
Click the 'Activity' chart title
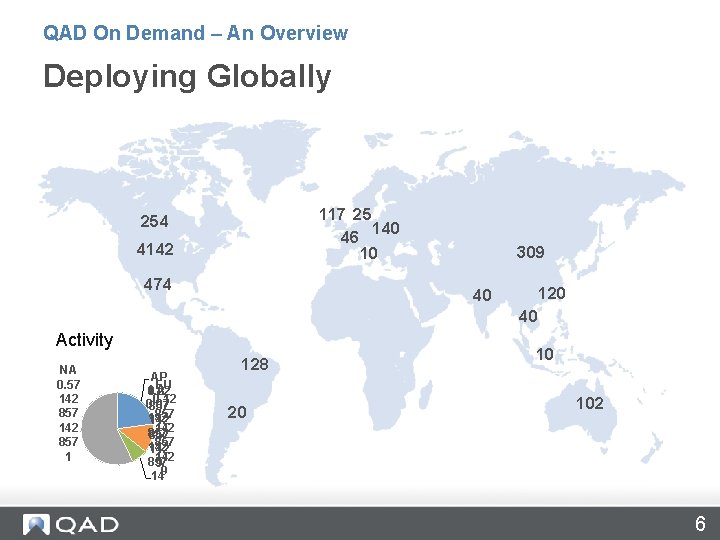coord(84,340)
